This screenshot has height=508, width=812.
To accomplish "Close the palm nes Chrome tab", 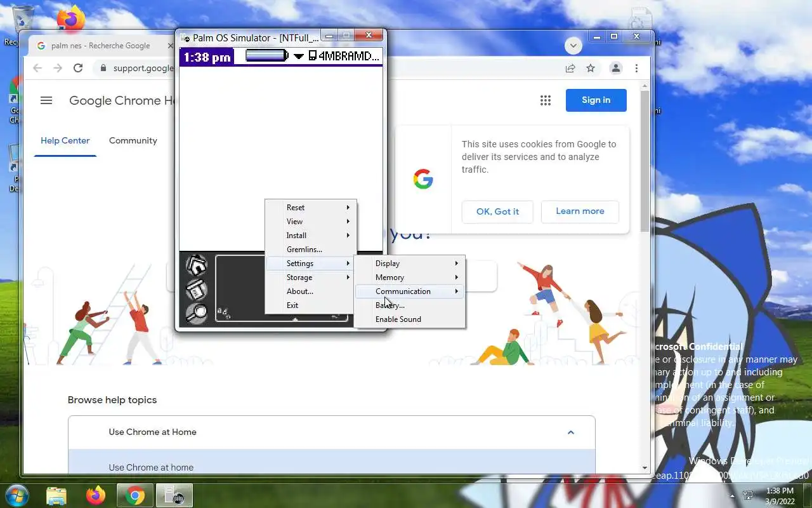I will click(170, 46).
